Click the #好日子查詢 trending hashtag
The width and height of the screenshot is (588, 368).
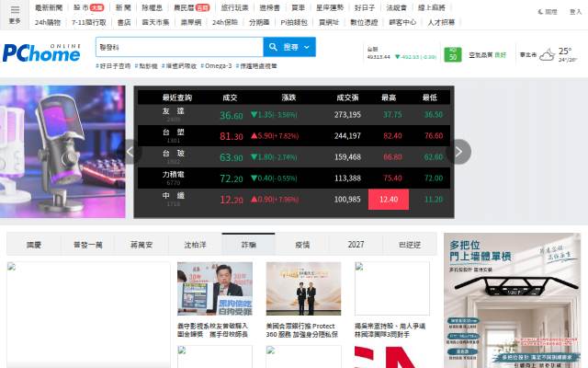click(113, 66)
